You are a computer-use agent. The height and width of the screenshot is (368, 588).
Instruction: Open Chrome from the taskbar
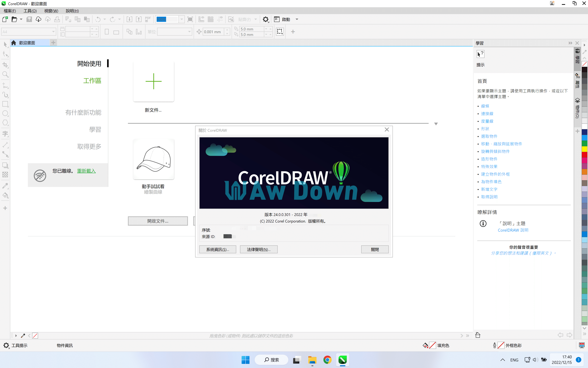tap(327, 360)
